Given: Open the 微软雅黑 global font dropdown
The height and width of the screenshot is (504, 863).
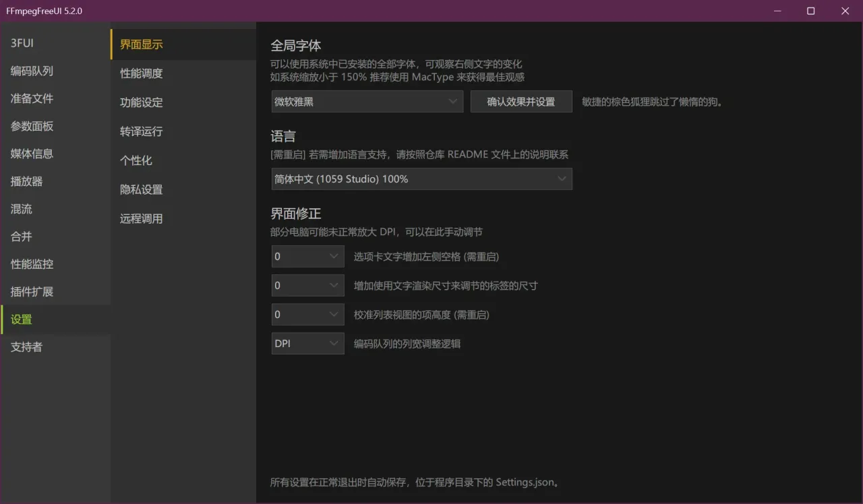Looking at the screenshot, I should pyautogui.click(x=367, y=102).
